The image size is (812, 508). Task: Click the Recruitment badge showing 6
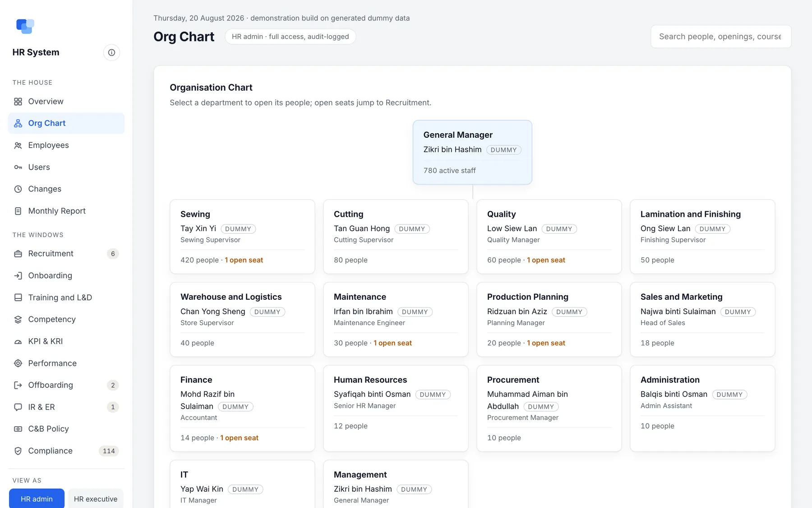pyautogui.click(x=113, y=254)
